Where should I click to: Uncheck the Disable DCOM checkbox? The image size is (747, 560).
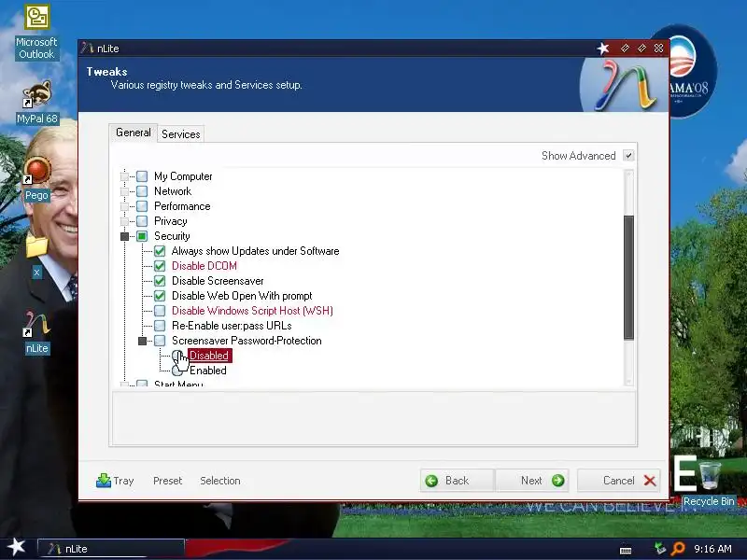(160, 266)
